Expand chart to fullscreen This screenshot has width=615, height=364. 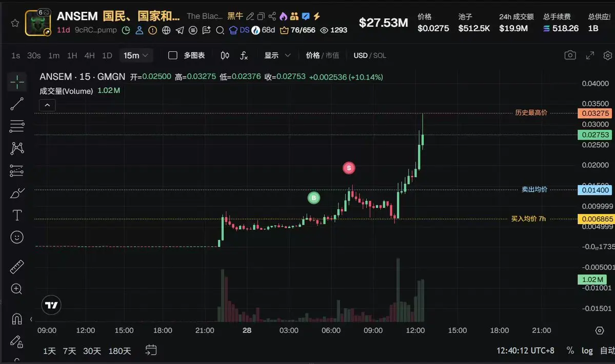[x=590, y=56]
